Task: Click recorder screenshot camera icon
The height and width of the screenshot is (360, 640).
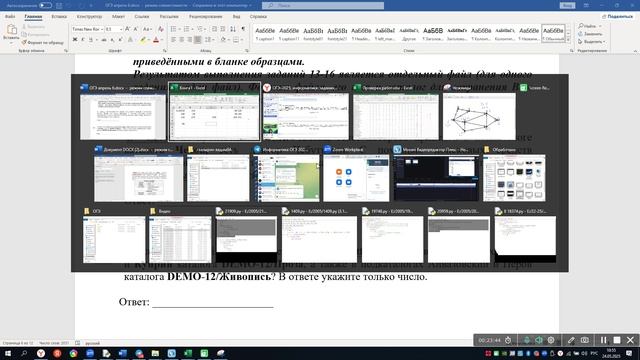Action: (585, 340)
